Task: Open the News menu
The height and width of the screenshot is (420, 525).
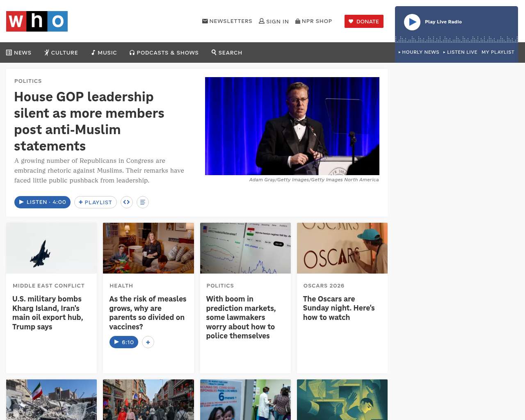Action: (x=19, y=52)
